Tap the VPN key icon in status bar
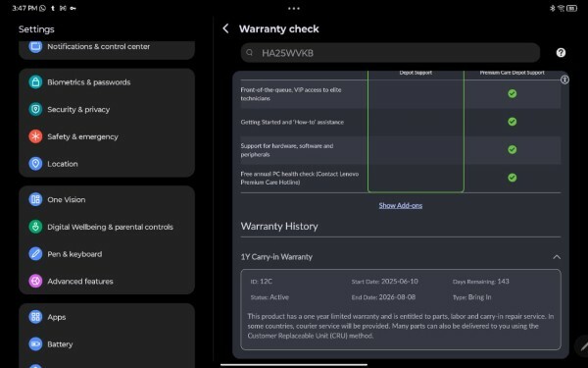588x368 pixels. 73,8
